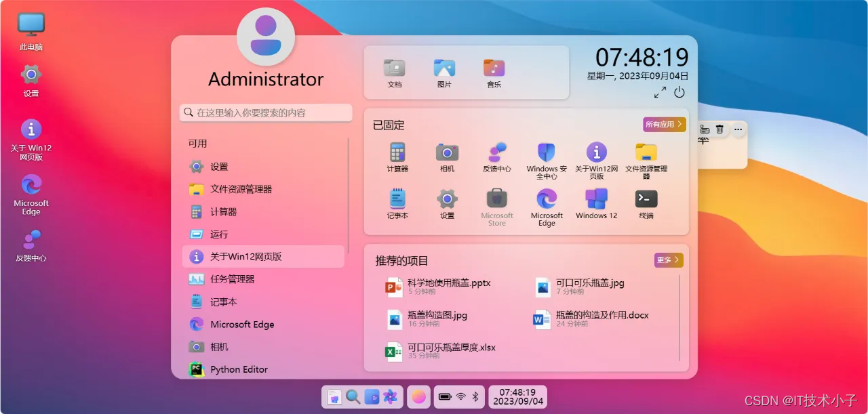Image resolution: width=868 pixels, height=414 pixels.
Task: Click the power button in the start menu
Action: click(x=680, y=93)
